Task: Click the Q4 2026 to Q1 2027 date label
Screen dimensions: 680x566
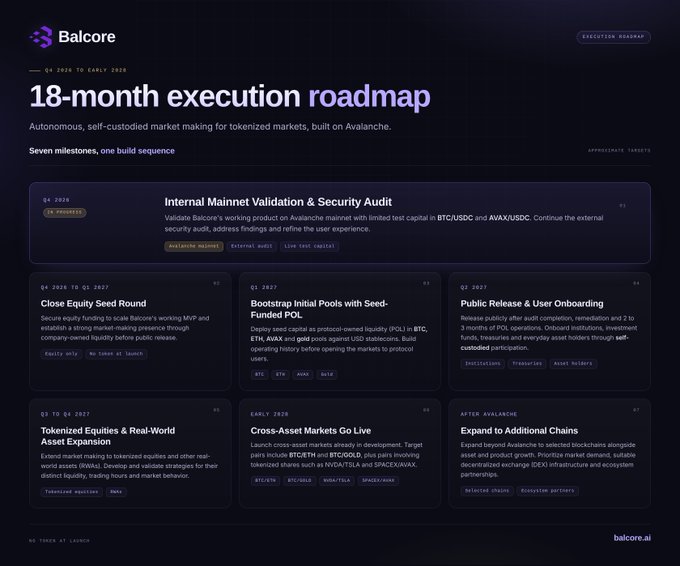Action: [75, 287]
